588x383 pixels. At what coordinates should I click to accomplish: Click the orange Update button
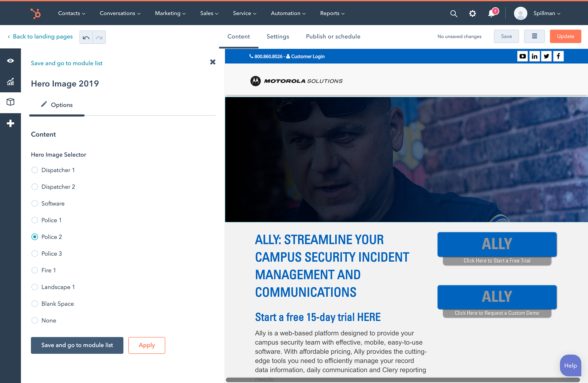565,36
